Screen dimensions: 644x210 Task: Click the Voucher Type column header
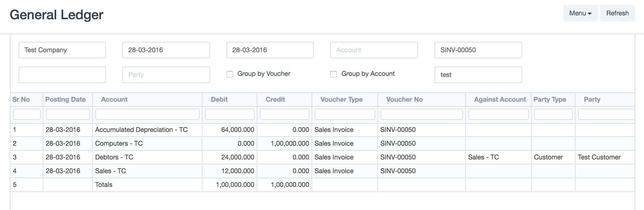[341, 100]
